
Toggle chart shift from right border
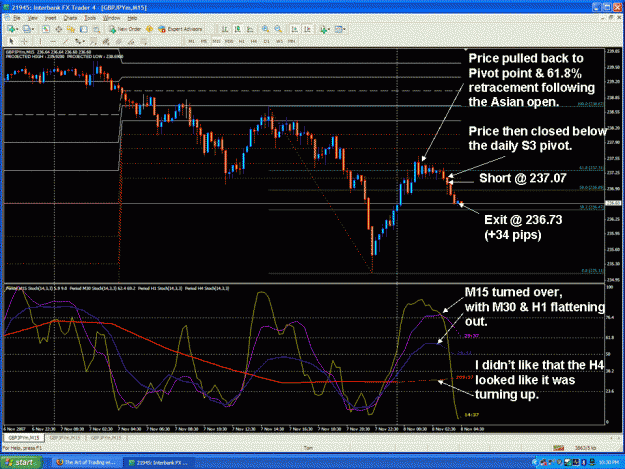point(307,29)
